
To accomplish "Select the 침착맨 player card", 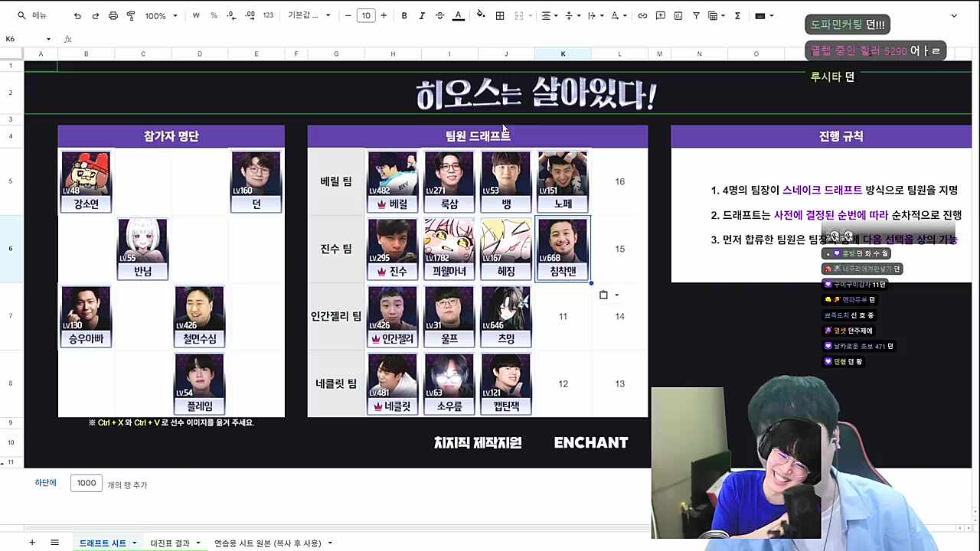I will coord(563,249).
